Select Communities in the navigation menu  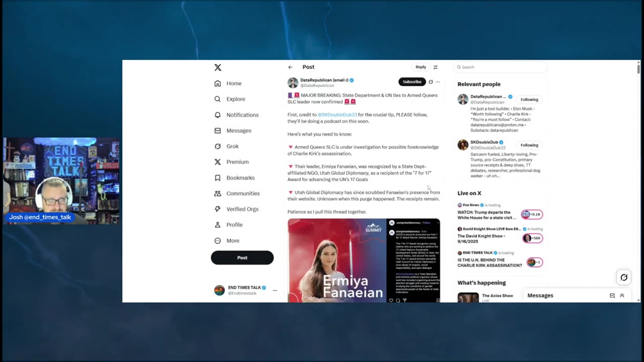point(243,193)
